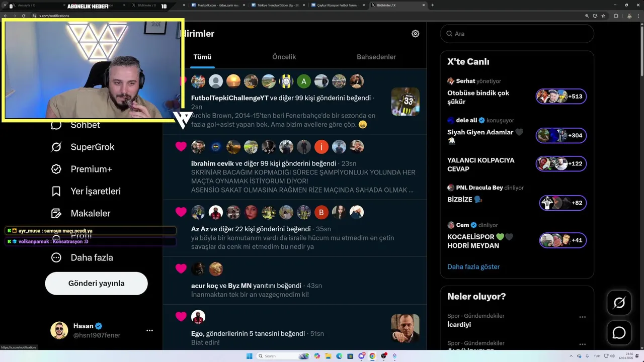Show hidden tray icons chevron
Screen dimensions: 644x362
click(x=571, y=356)
